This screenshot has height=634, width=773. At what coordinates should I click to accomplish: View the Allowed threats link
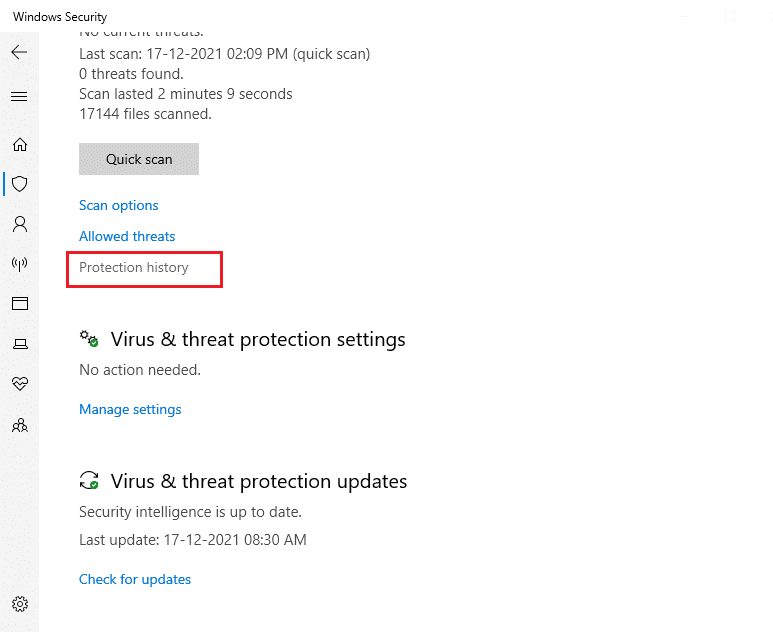(x=127, y=236)
